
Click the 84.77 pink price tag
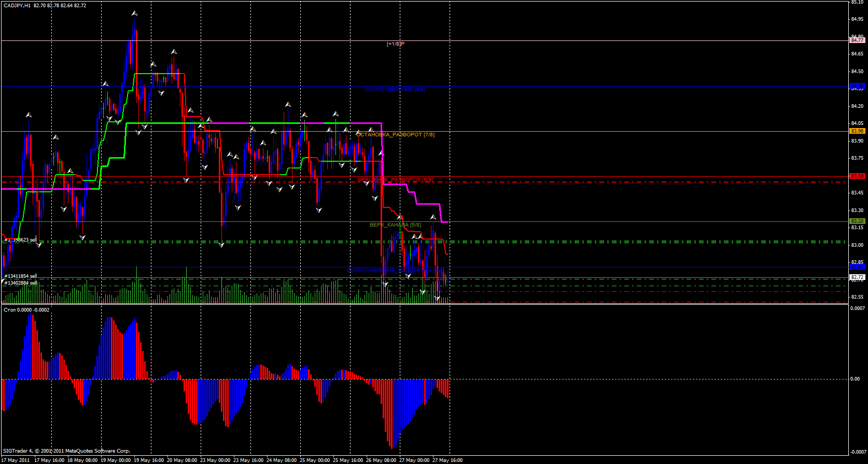(858, 40)
